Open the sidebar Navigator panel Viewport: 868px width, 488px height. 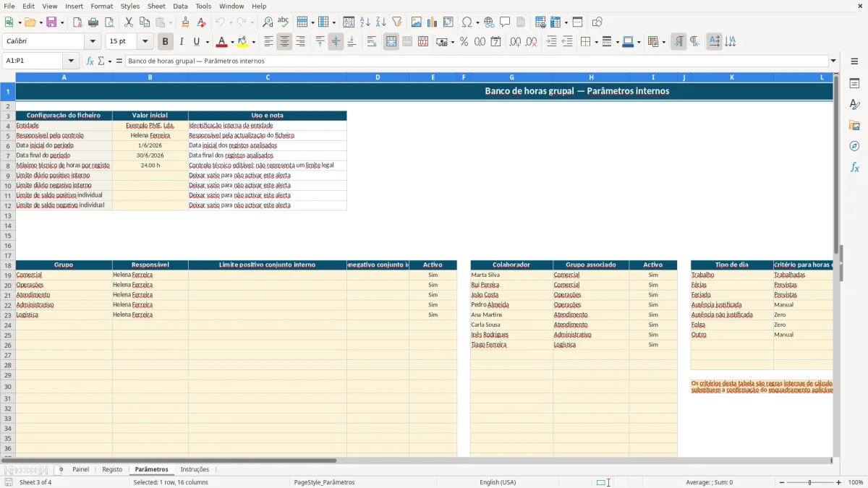(854, 146)
